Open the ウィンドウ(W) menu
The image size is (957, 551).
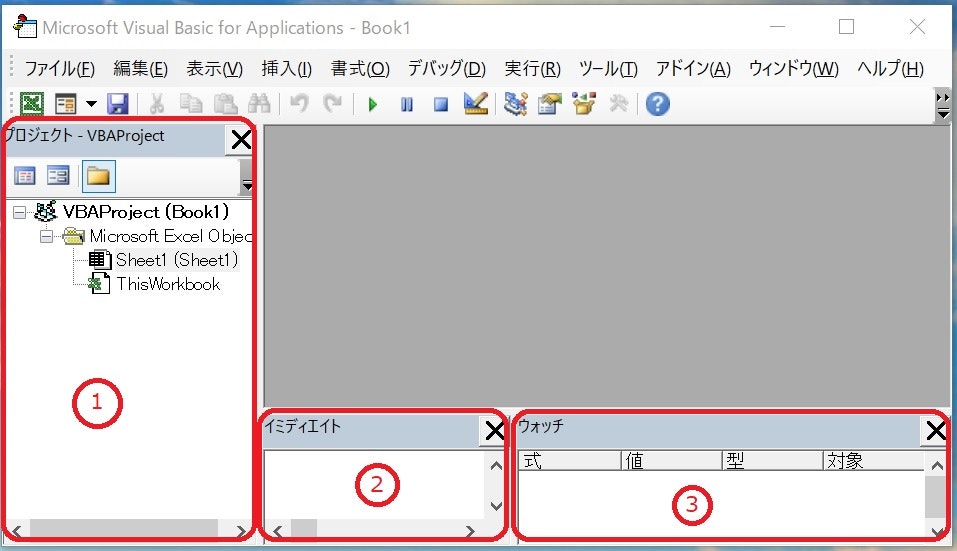point(793,68)
